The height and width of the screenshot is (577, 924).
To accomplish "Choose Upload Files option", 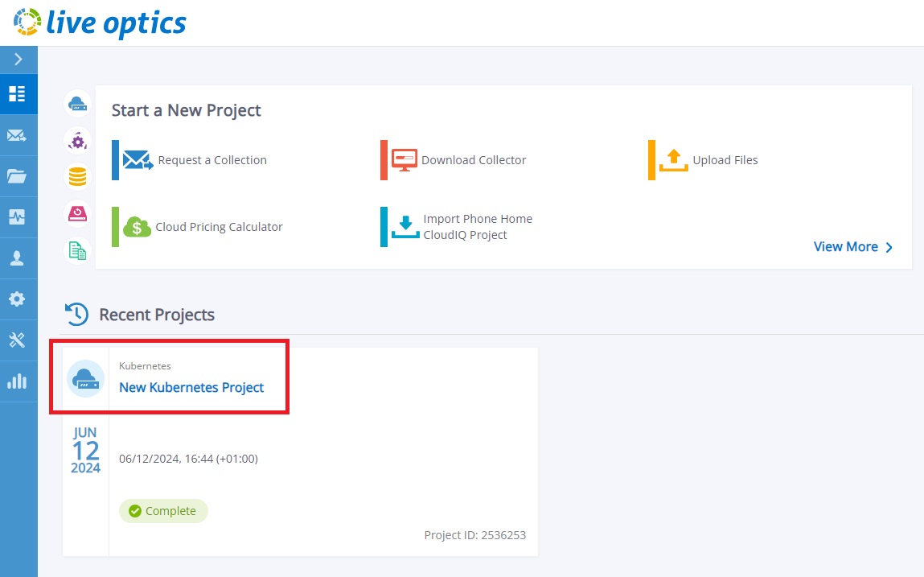I will coord(725,160).
